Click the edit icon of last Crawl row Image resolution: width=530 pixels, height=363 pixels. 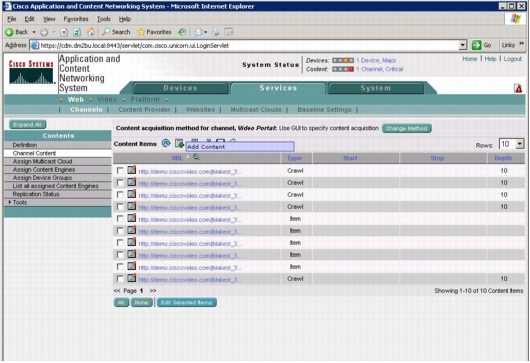coord(131,278)
